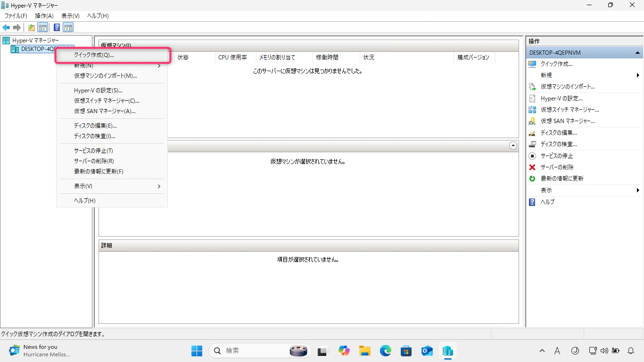
Task: Open Hyper-V の設定... from the actions pane
Action: 561,99
